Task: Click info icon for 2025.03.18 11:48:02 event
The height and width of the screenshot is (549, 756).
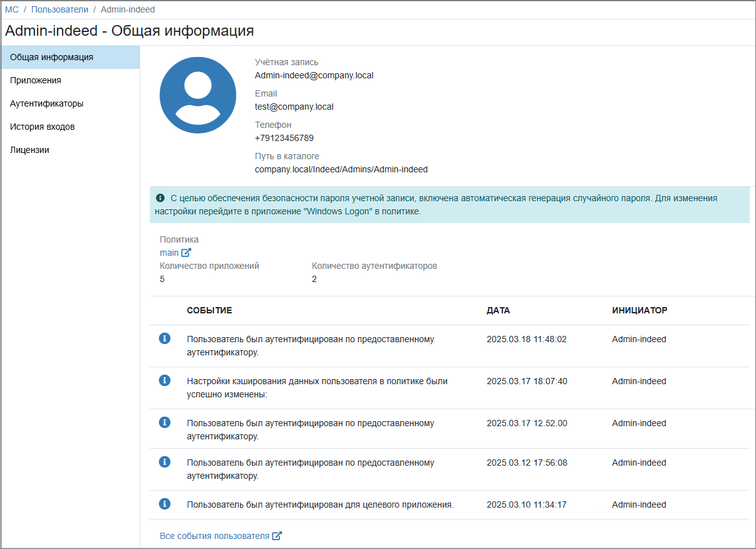Action: coord(165,338)
